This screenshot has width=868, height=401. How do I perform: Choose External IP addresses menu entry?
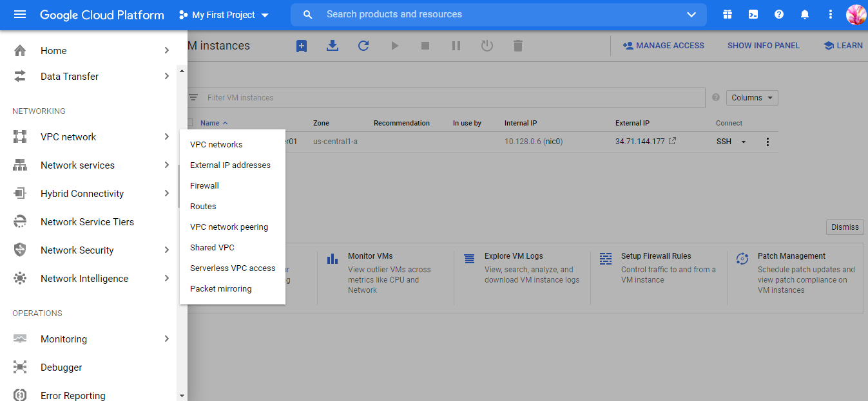[x=230, y=165]
